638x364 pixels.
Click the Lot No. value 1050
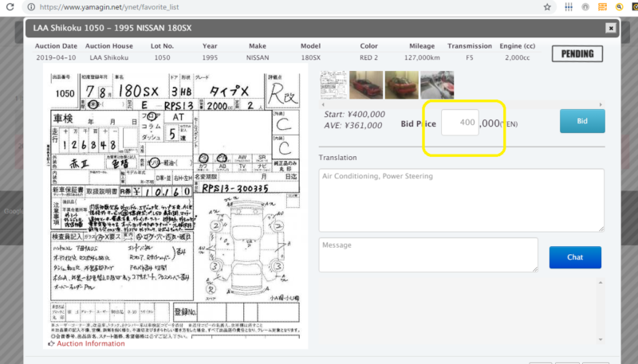pyautogui.click(x=162, y=57)
